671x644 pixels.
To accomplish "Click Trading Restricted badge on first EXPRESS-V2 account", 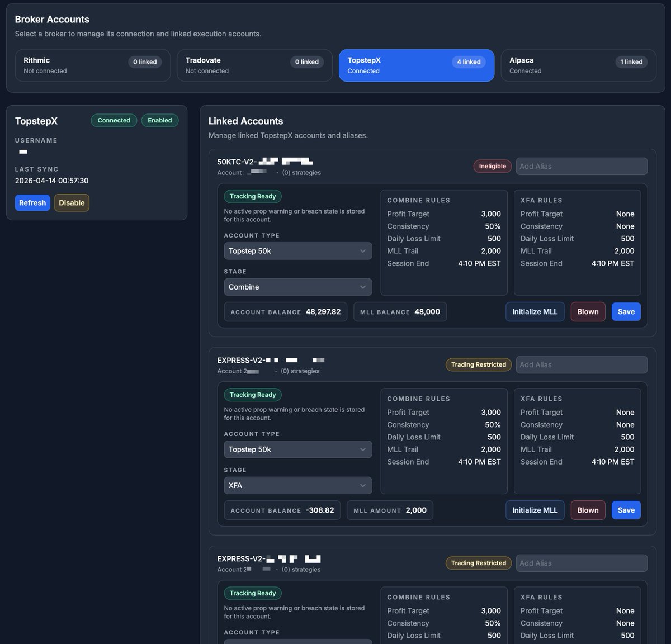I will (479, 364).
